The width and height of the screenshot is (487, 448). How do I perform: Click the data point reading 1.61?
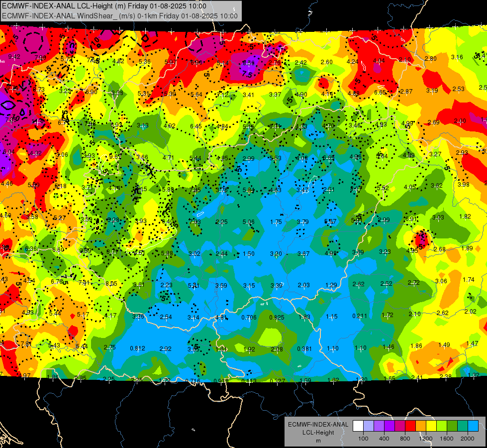221,349
